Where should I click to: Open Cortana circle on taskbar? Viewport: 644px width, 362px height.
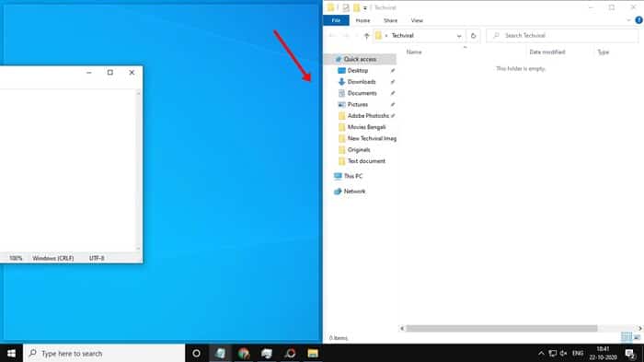[196, 354]
